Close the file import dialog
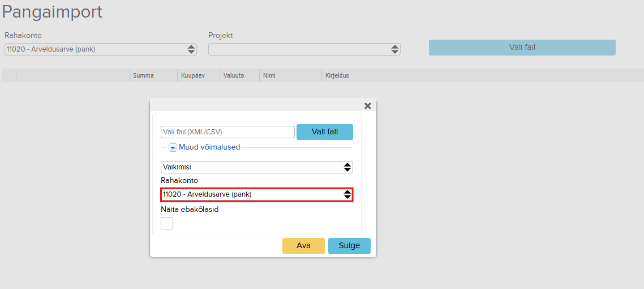644x289 pixels. coord(368,106)
